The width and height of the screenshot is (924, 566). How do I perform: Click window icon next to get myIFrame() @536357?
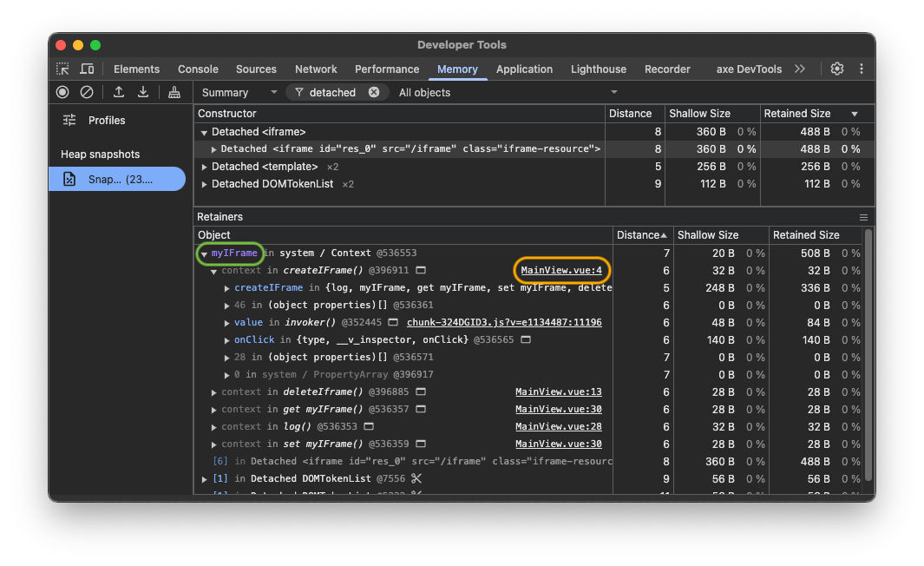pyautogui.click(x=421, y=409)
